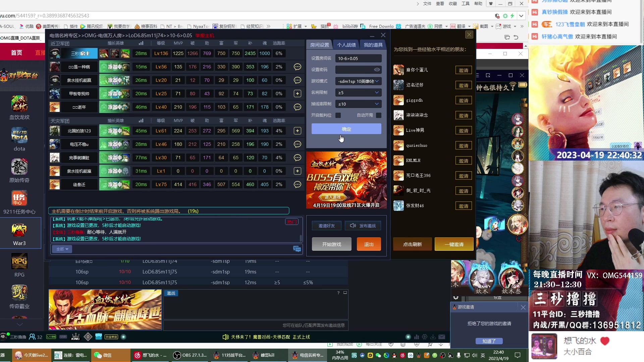644x362 pixels.
Task: Enable 自动开局 auto-start checkbox
Action: point(379,115)
